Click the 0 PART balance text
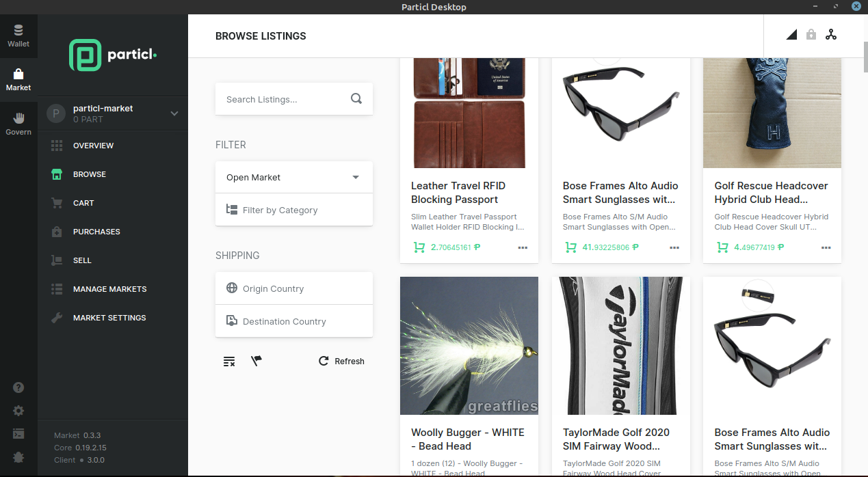This screenshot has width=868, height=477. tap(88, 120)
